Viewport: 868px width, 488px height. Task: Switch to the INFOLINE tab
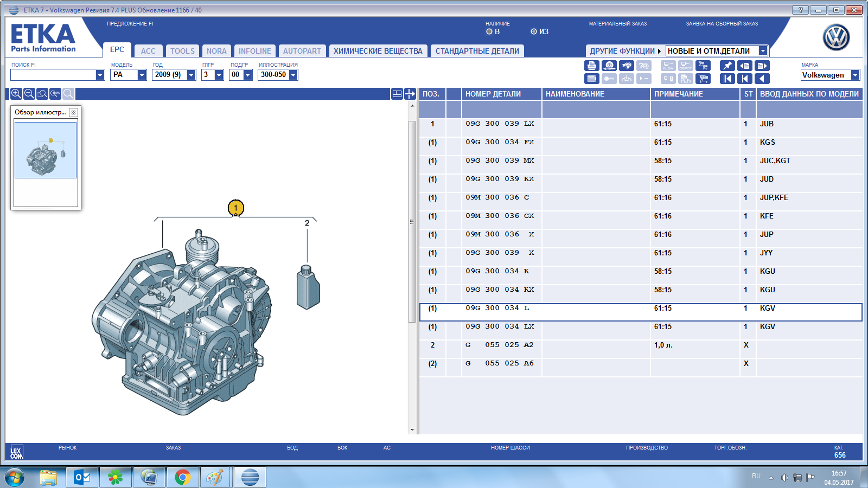255,51
